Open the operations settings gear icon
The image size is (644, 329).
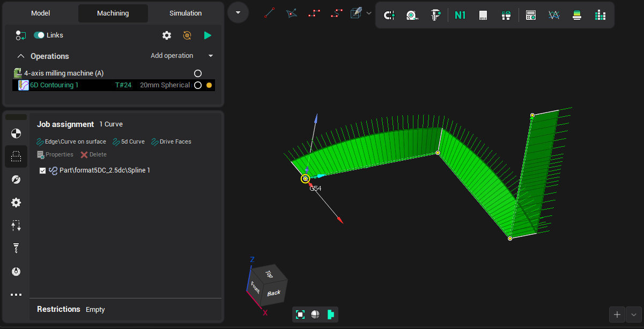pos(167,35)
